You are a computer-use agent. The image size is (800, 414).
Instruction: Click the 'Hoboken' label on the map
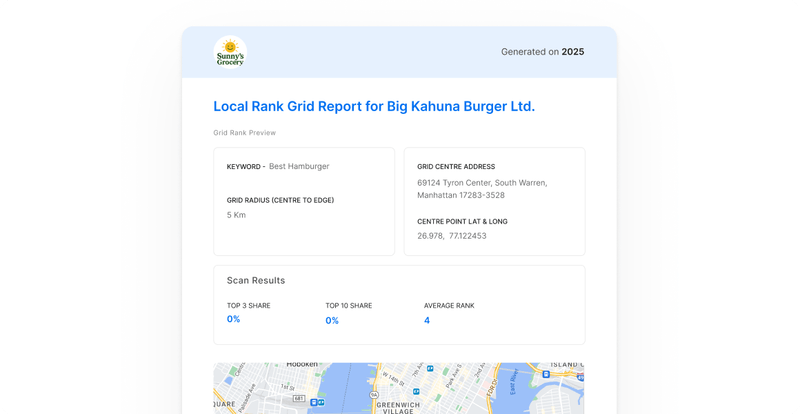click(x=302, y=364)
